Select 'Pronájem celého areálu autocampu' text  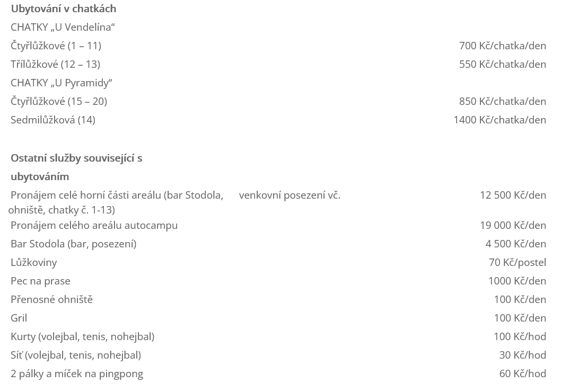coord(94,226)
